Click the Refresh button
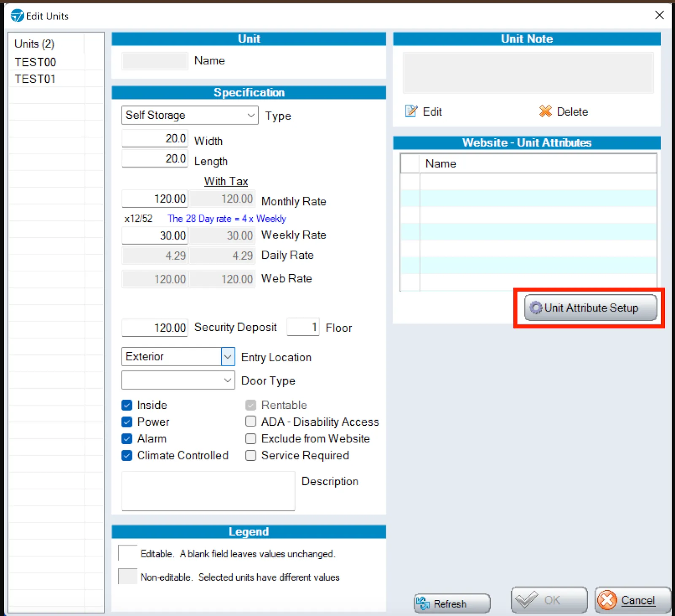The height and width of the screenshot is (616, 675). (452, 603)
